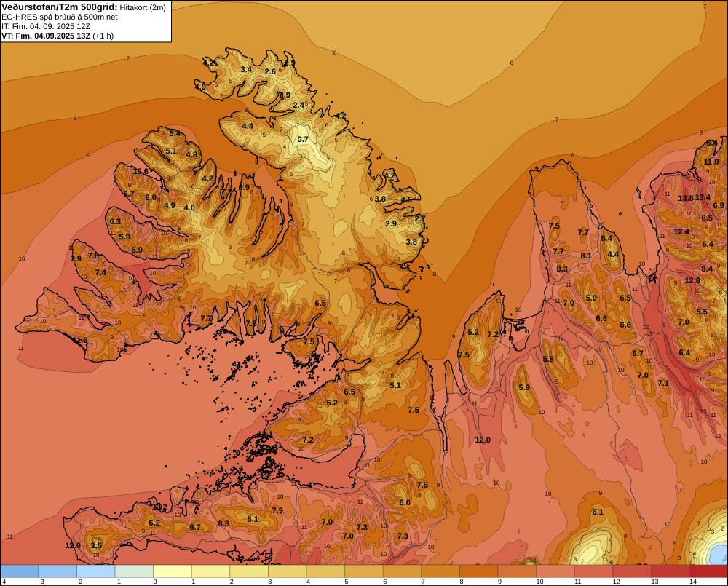Select the legend color box between 6 and 7
Viewport: 728px width, 586px height.
pos(402,571)
